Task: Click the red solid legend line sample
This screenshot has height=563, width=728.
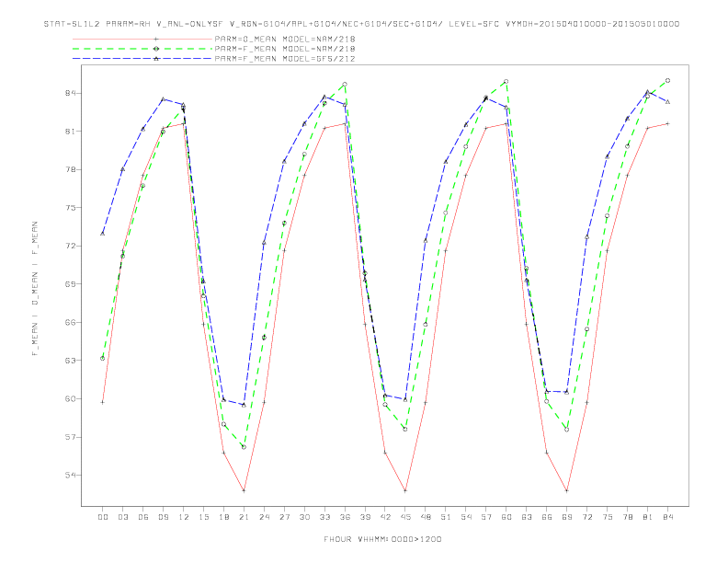Action: pos(142,39)
